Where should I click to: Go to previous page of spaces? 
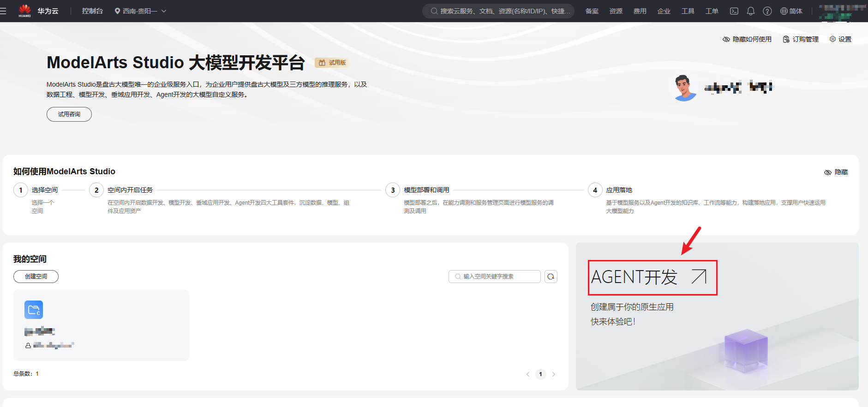(x=528, y=374)
